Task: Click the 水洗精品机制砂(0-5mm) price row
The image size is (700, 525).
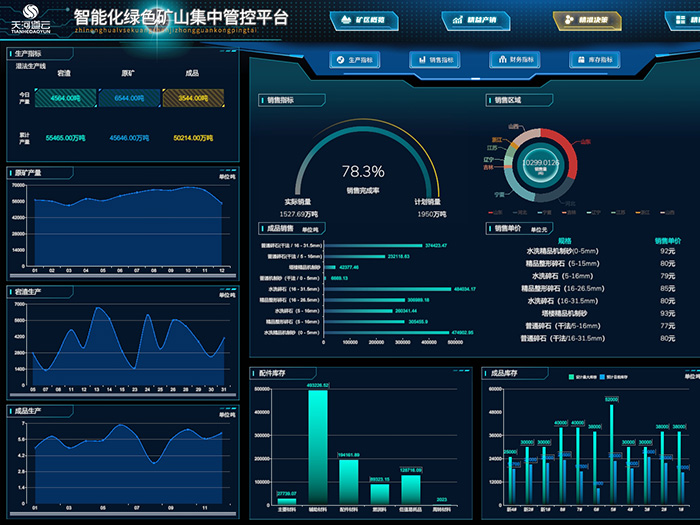Action: coord(600,251)
